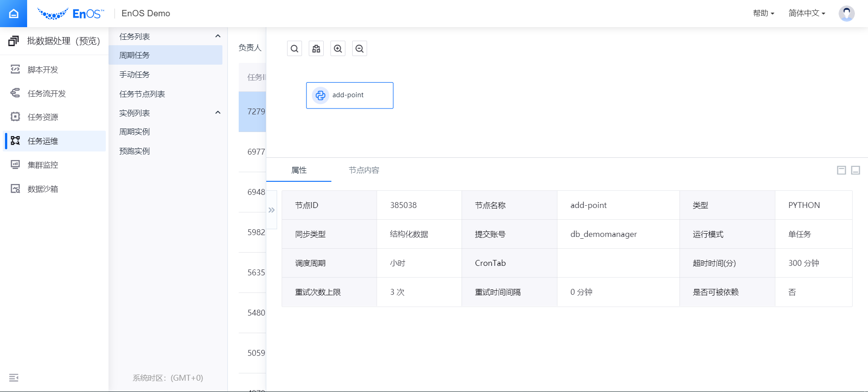Select task row 5635
This screenshot has width=868, height=392.
click(252, 273)
